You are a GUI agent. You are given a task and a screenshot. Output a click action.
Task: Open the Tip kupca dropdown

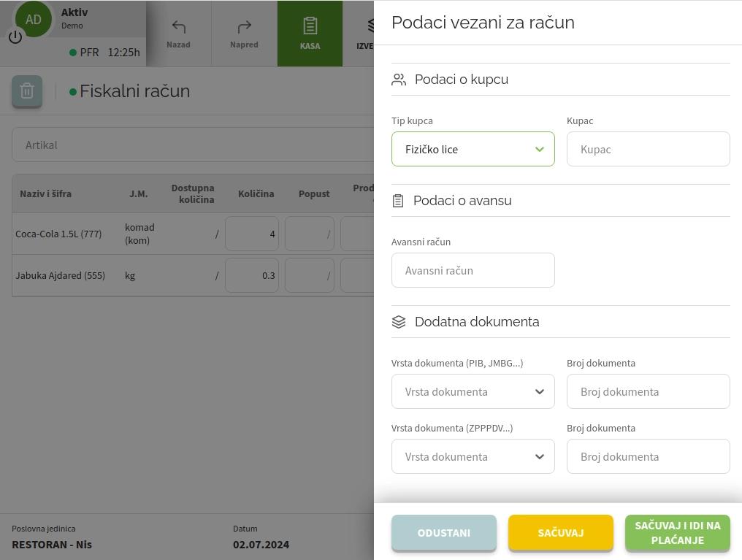[473, 149]
